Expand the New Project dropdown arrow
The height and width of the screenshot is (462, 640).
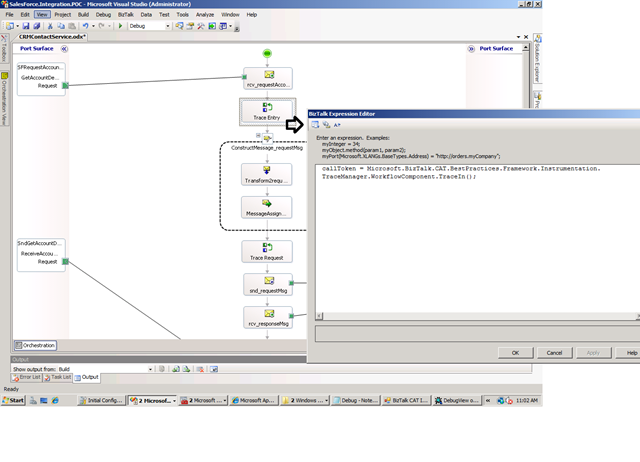tap(17, 26)
